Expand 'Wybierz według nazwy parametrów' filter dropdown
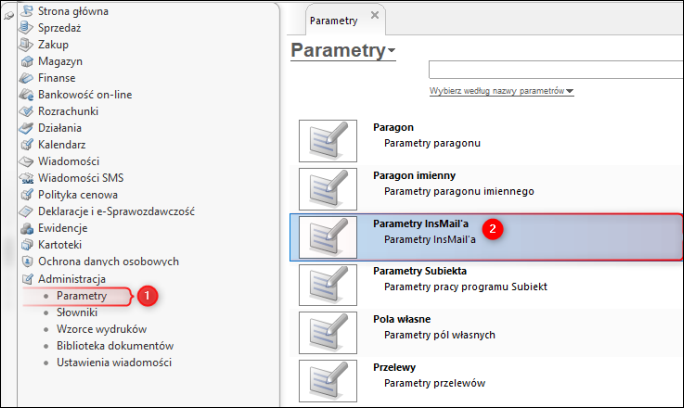This screenshot has height=408, width=684. [570, 92]
